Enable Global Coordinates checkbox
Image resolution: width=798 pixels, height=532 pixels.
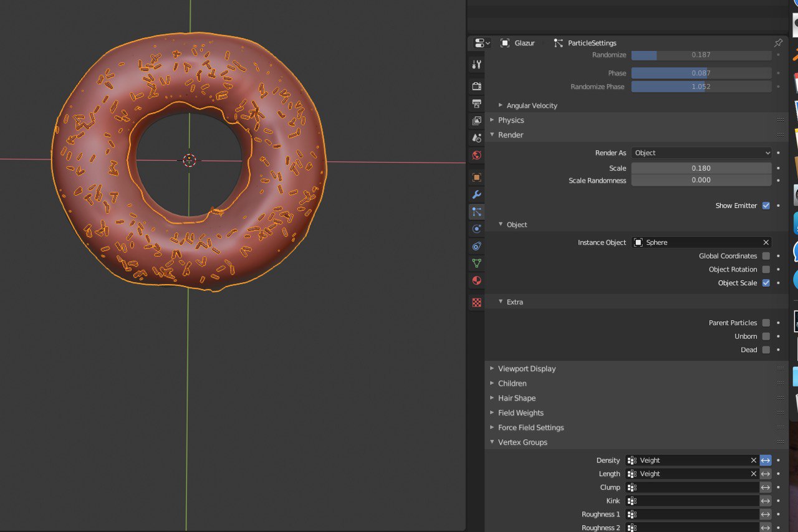(766, 256)
